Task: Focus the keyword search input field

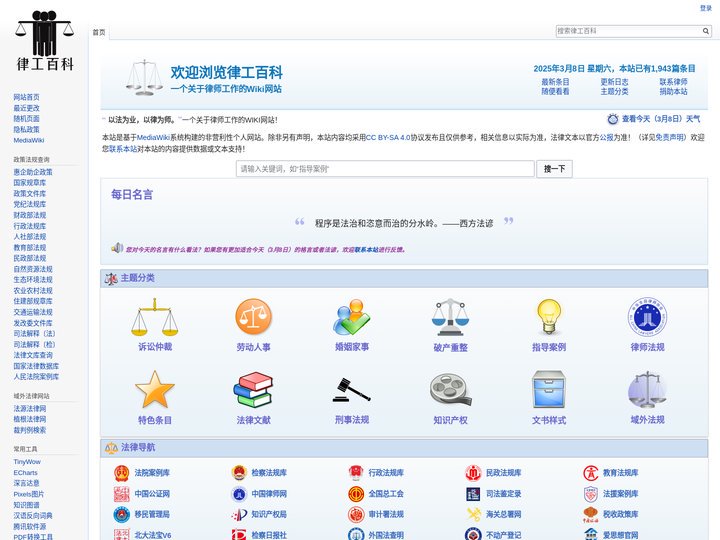Action: tap(385, 169)
